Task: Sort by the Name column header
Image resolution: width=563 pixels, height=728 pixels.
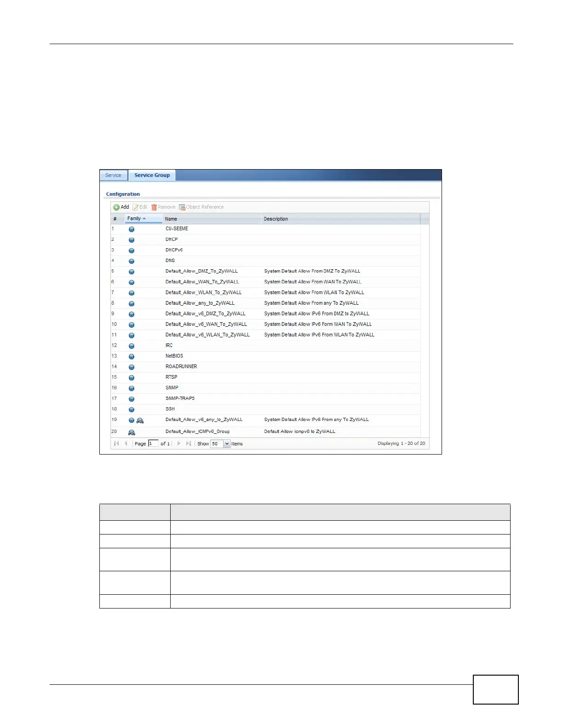Action: point(212,219)
